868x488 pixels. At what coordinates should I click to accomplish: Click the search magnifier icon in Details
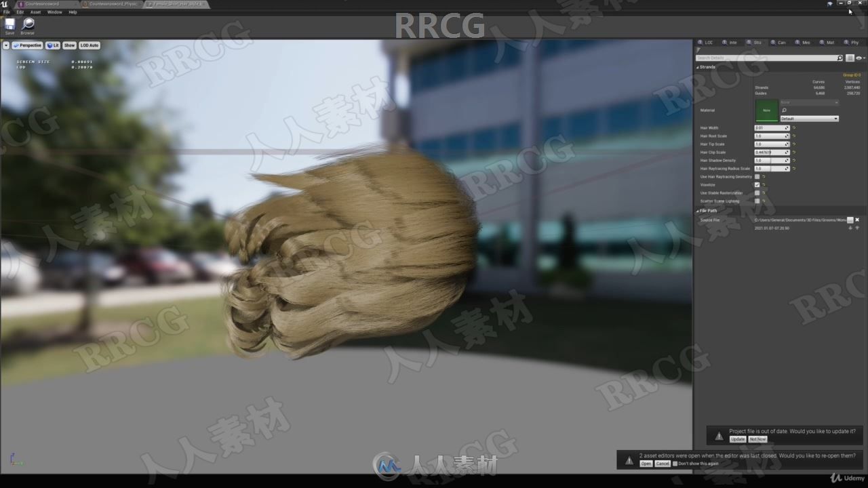coord(840,58)
